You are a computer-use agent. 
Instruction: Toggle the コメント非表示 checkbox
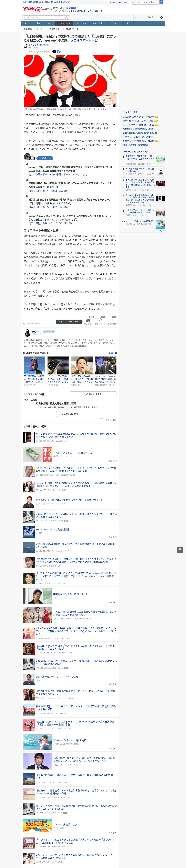[102, 420]
